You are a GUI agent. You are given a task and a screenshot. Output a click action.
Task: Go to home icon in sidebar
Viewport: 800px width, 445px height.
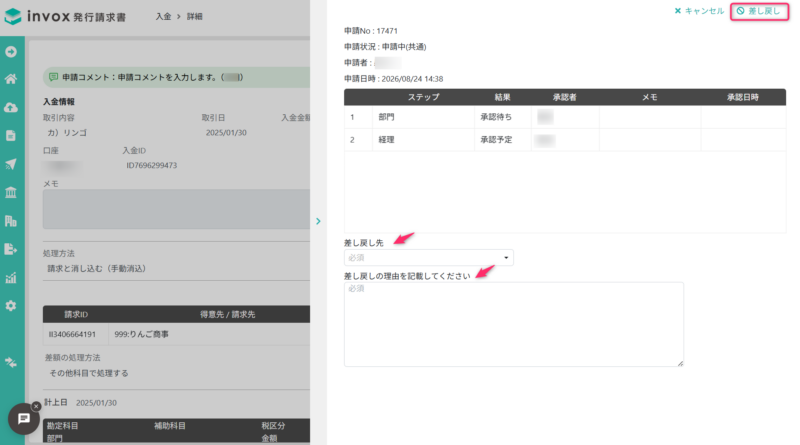click(x=11, y=79)
